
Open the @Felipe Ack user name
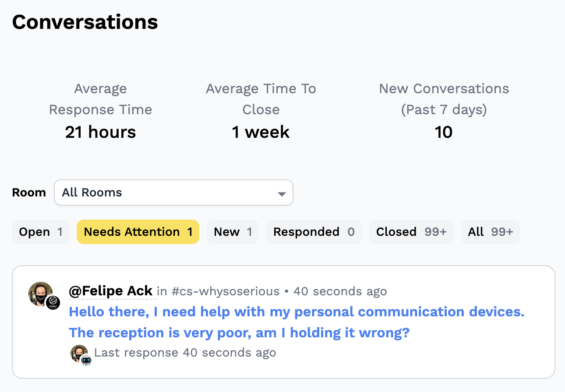click(111, 291)
